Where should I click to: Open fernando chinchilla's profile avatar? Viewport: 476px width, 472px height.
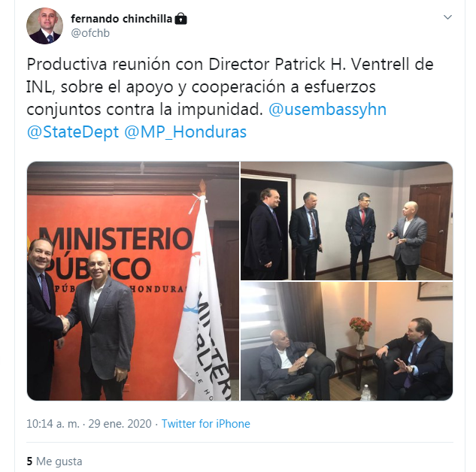pos(44,26)
